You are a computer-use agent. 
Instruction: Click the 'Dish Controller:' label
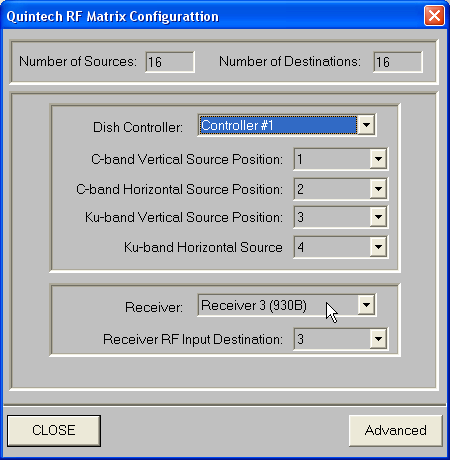coord(138,127)
